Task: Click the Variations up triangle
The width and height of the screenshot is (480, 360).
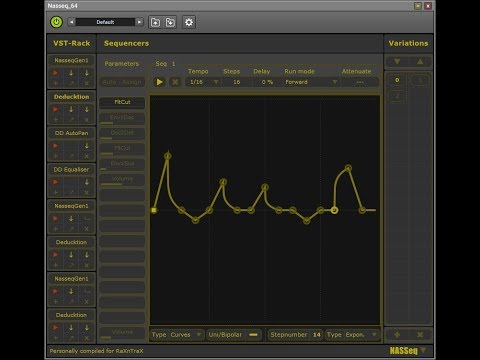Action: [x=420, y=62]
